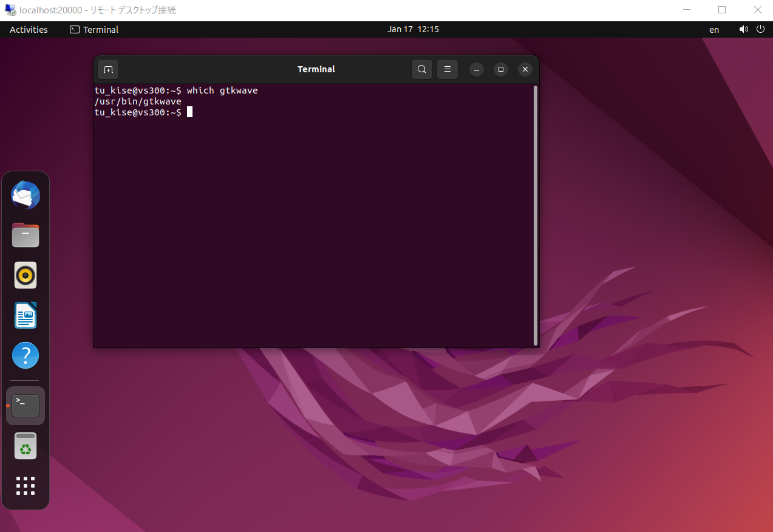Launch LibreOffice Writer from dock
Screen dimensions: 773x532
click(26, 315)
